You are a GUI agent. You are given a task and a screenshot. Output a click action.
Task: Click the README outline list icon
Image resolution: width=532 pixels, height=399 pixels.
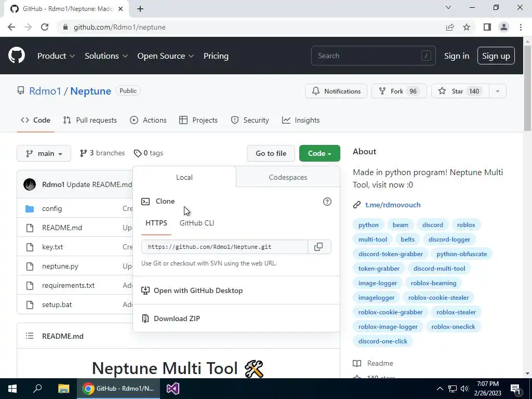point(30,336)
